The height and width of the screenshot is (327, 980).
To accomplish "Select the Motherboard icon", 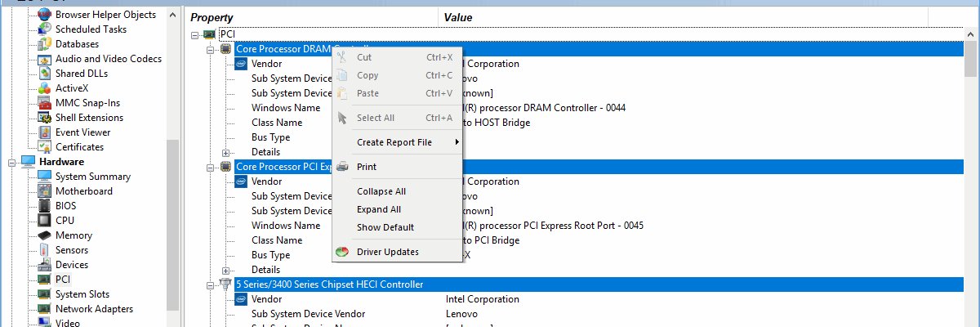I will coord(44,191).
